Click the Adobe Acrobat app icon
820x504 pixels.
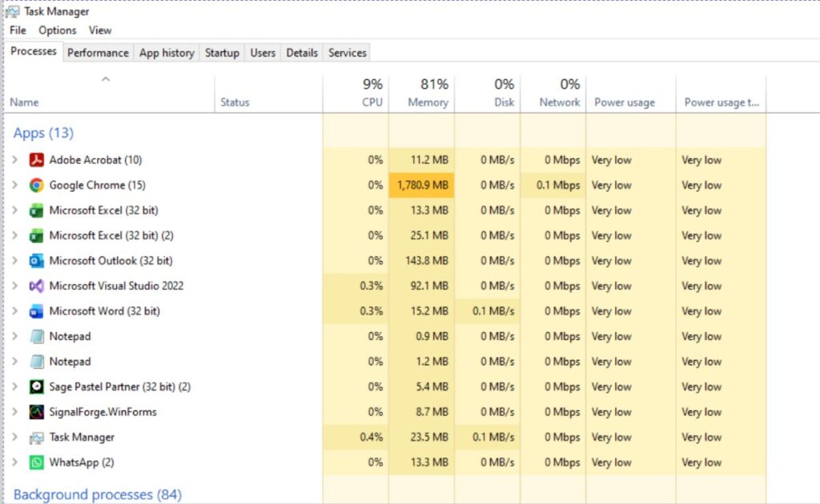click(36, 160)
